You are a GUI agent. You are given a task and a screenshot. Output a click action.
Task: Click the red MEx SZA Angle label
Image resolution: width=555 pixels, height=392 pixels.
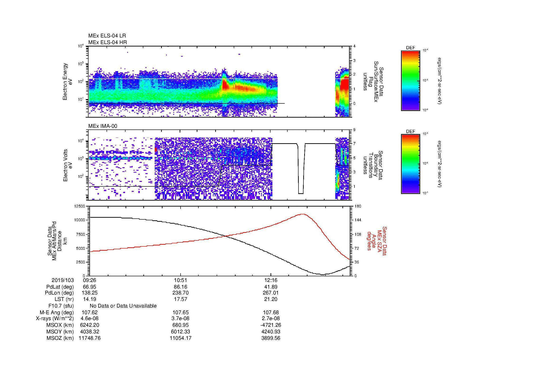377,241
